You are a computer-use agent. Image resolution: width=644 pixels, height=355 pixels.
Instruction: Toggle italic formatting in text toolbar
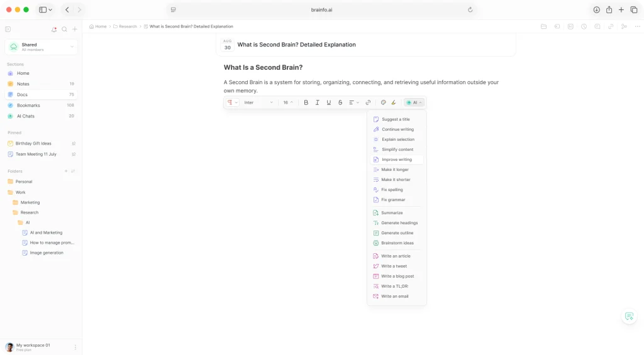pos(317,102)
